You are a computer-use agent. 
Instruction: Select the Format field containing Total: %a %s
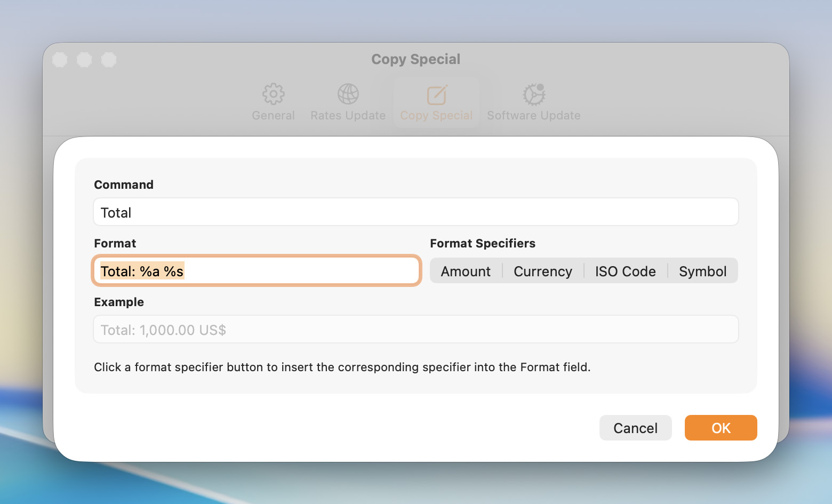(x=256, y=270)
